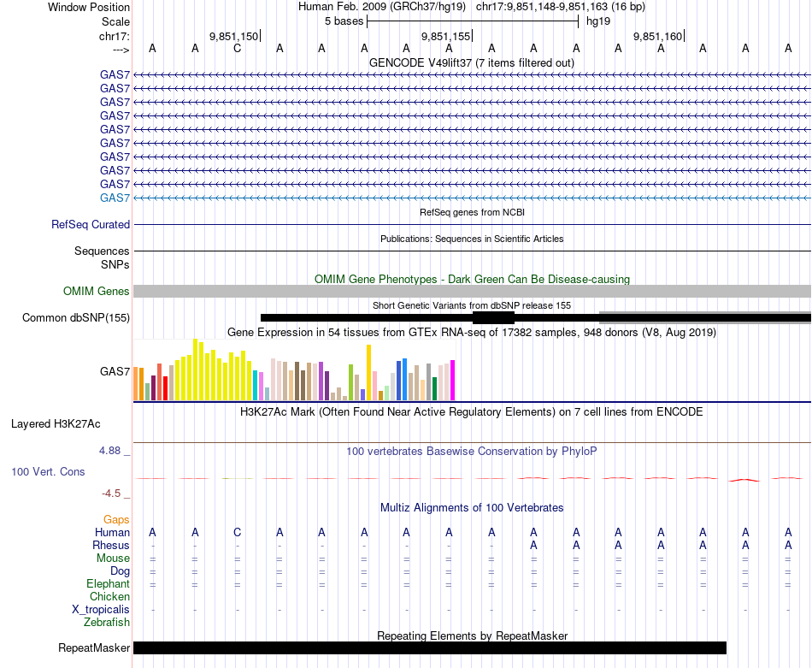Image resolution: width=812 pixels, height=668 pixels.
Task: Open 100 vertebrates Basewise Conservation by PhyloP title
Action: [x=472, y=452]
